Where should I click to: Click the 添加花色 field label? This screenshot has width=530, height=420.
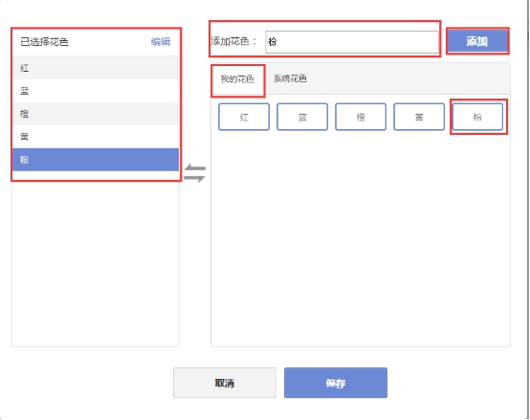point(233,41)
